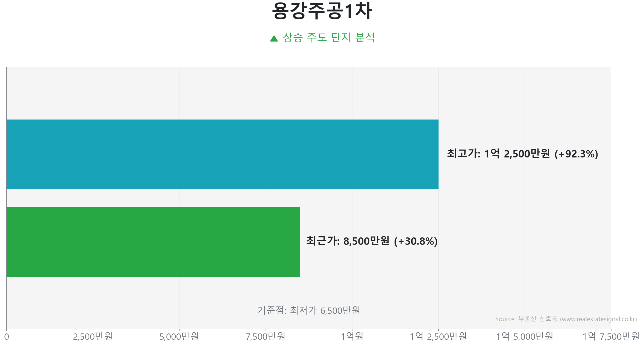
Task: Click the 1억 5,000만원 axis tick label
Action: click(525, 337)
